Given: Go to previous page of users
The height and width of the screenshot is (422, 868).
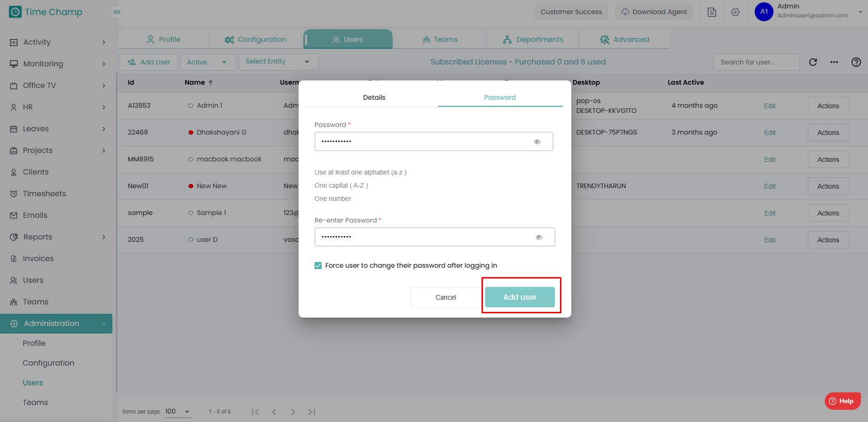Looking at the screenshot, I should pos(274,412).
